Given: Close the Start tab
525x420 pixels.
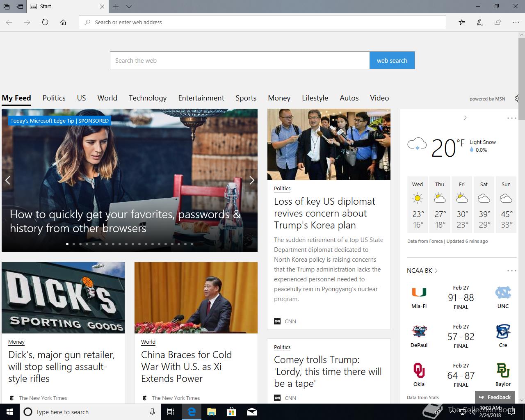Looking at the screenshot, I should (x=102, y=7).
